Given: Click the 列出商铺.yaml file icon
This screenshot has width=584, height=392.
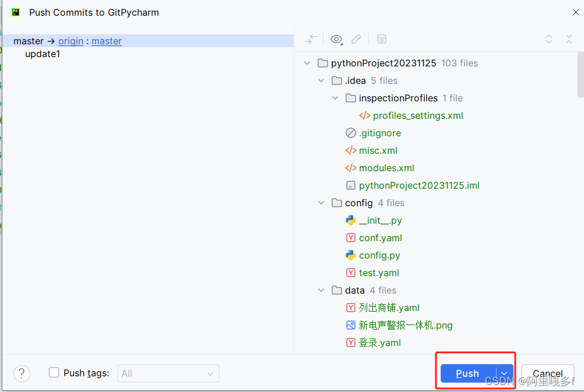Looking at the screenshot, I should [x=350, y=308].
